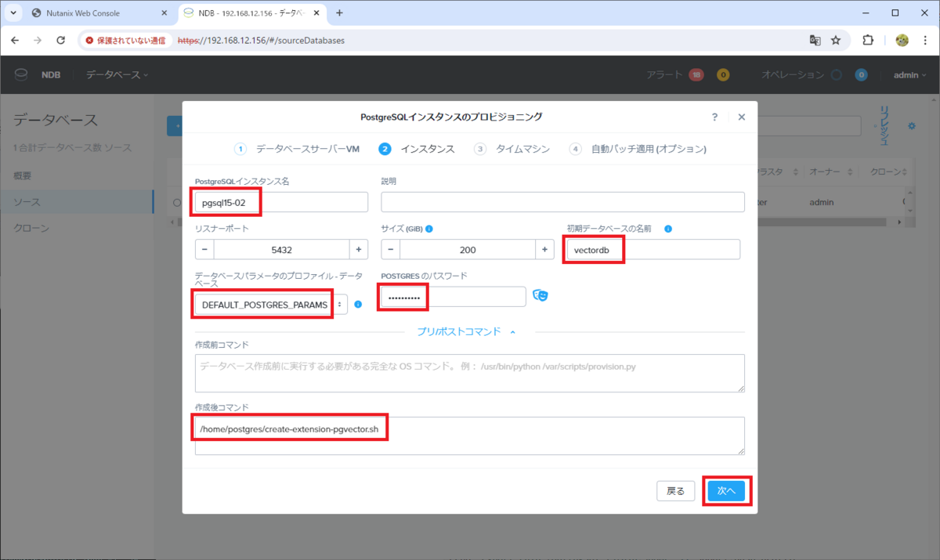Close the PostgreSQL provisioning dialog

coord(742,117)
